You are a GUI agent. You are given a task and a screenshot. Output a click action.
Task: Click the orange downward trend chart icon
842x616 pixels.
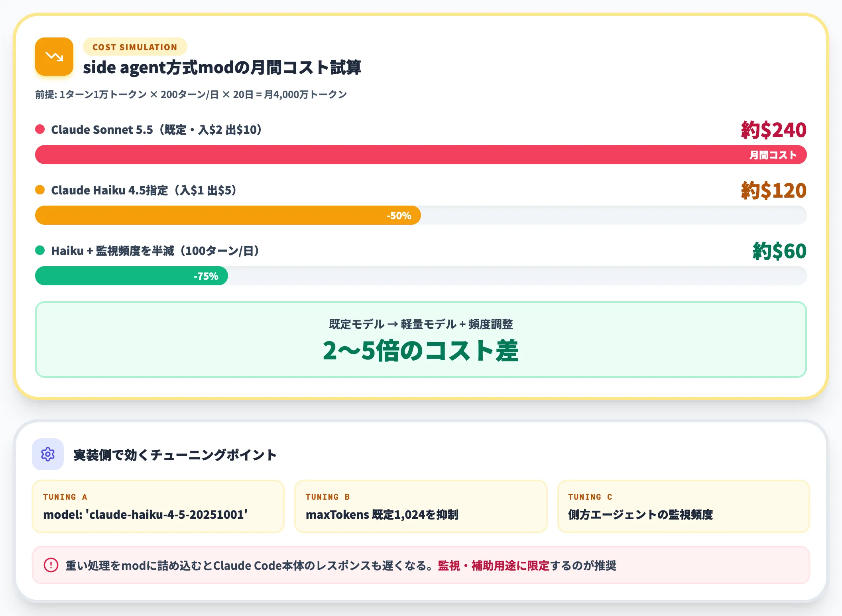click(x=54, y=57)
